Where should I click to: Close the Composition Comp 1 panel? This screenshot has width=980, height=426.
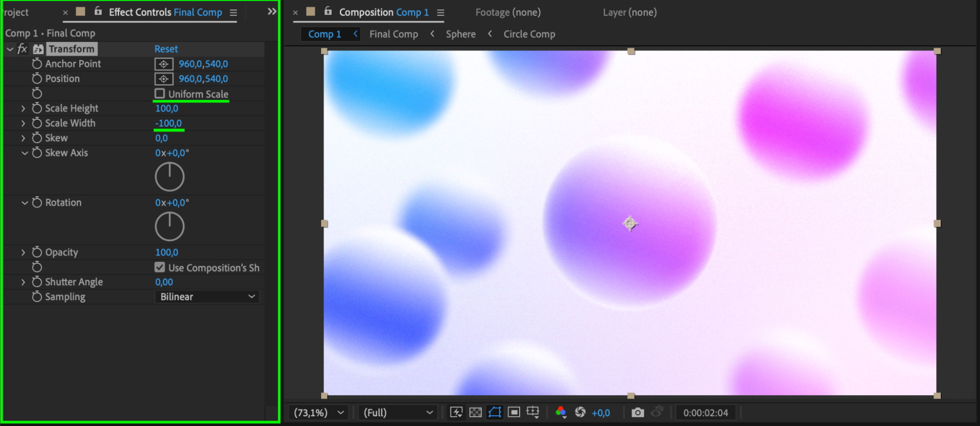295,13
